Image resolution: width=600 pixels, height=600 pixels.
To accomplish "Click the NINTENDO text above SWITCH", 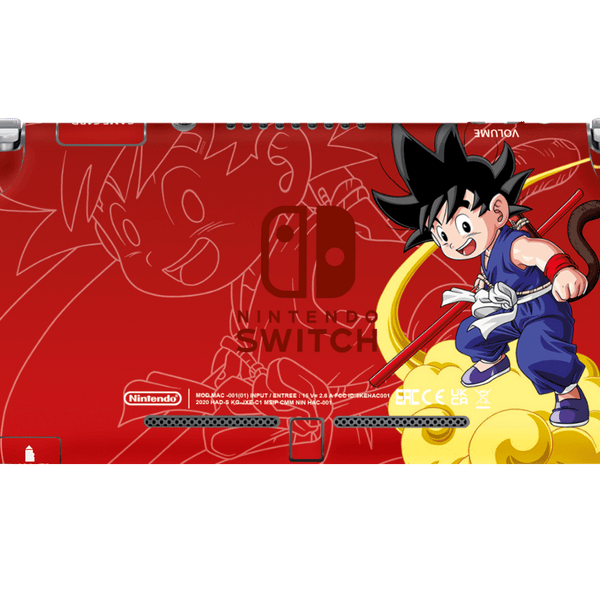I will (x=308, y=317).
